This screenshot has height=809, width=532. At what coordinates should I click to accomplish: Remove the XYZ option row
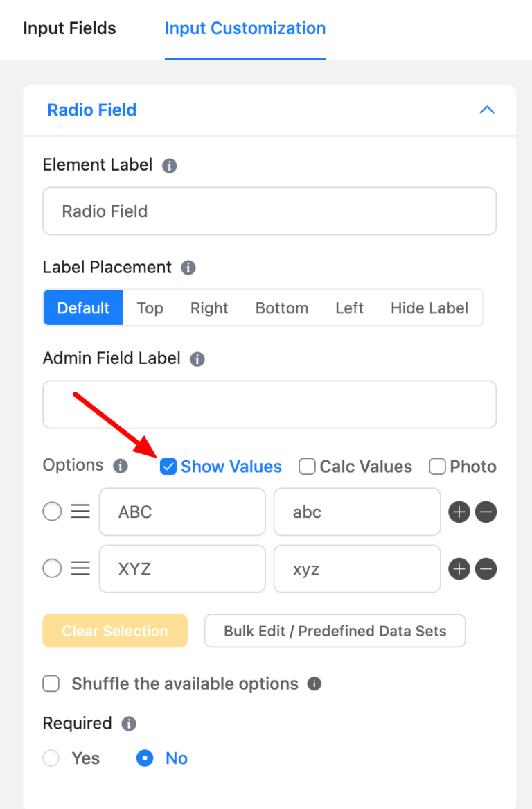486,568
